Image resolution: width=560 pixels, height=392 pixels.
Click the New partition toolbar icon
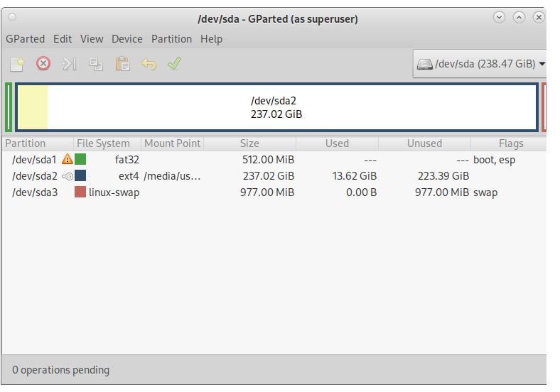pyautogui.click(x=17, y=64)
